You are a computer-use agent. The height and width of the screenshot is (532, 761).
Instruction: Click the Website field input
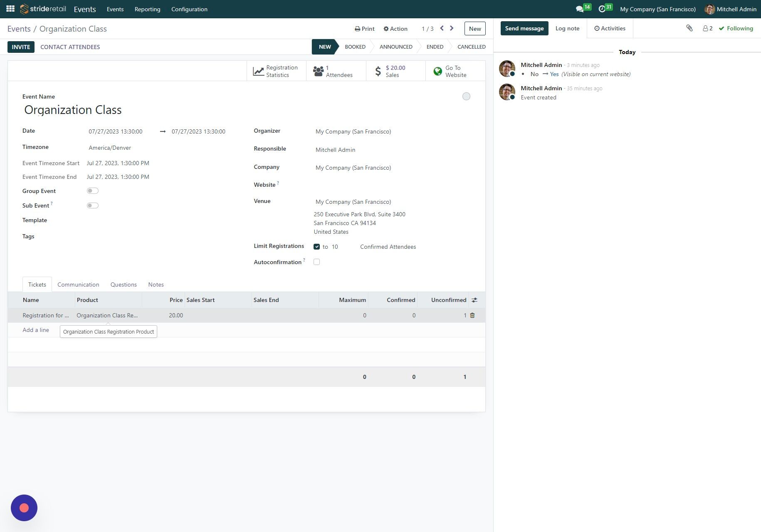click(x=392, y=185)
